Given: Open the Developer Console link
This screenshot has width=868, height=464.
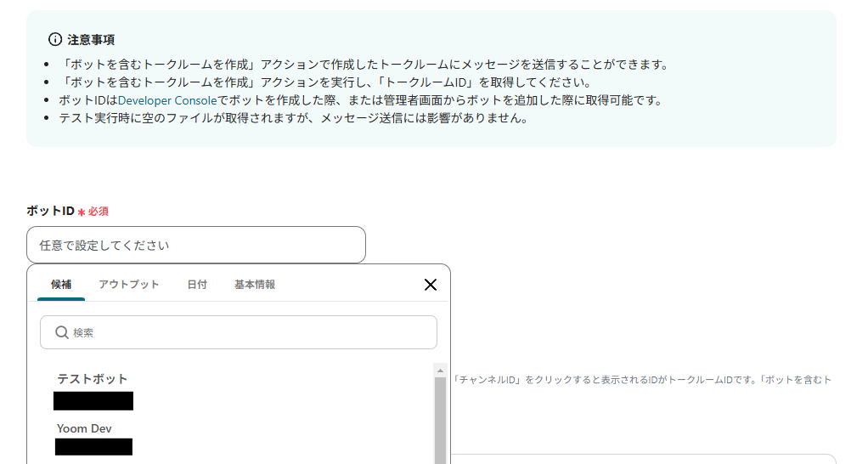Looking at the screenshot, I should click(167, 100).
